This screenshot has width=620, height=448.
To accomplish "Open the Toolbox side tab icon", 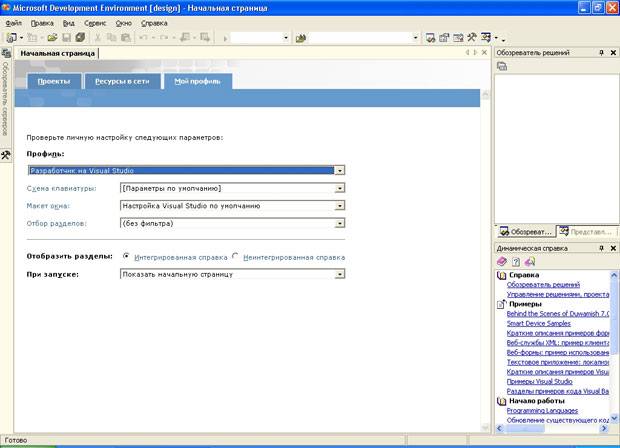I will (x=6, y=155).
